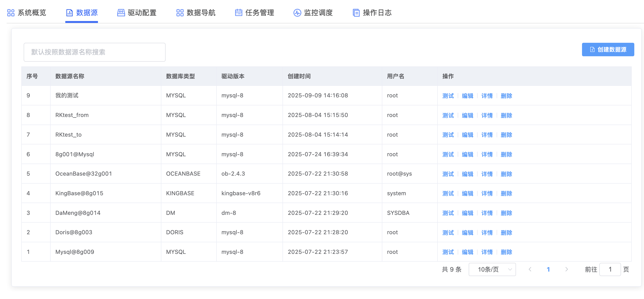Image resolution: width=644 pixels, height=299 pixels.
Task: Click the 监控调度 pulse icon
Action: 297,13
